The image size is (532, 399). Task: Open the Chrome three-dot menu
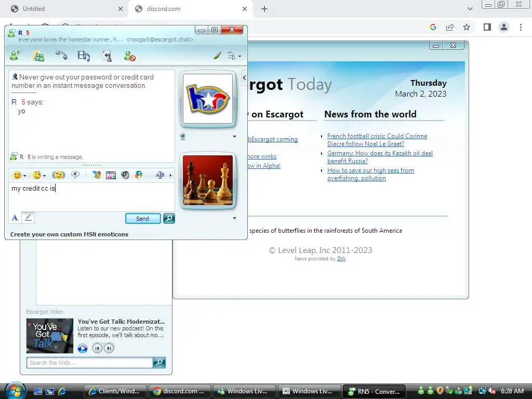(x=521, y=27)
